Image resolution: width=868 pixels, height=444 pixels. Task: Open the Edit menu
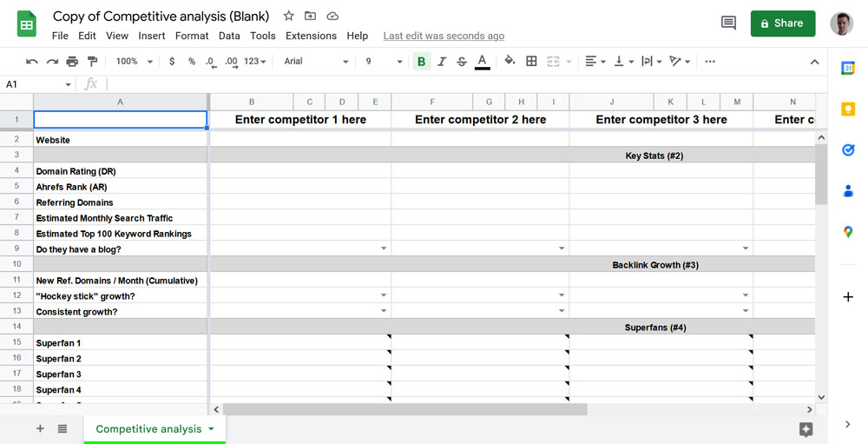pyautogui.click(x=87, y=36)
